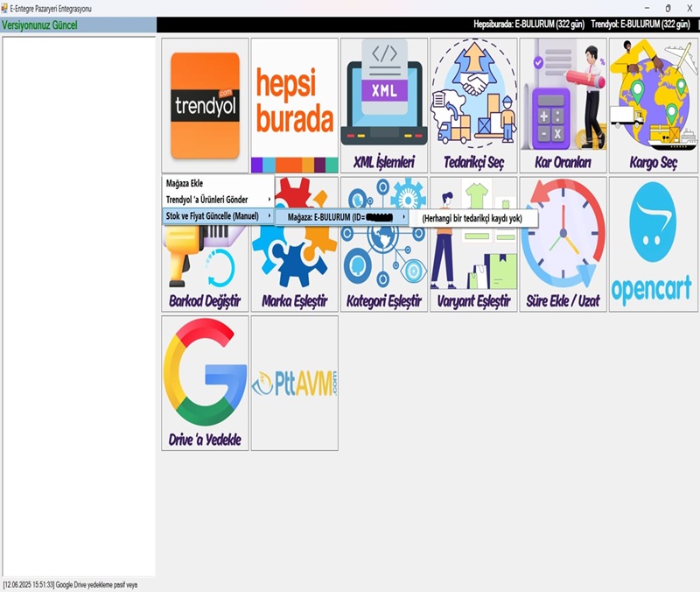Image resolution: width=700 pixels, height=592 pixels.
Task: Open the Trendyol integration tile
Action: pyautogui.click(x=205, y=105)
